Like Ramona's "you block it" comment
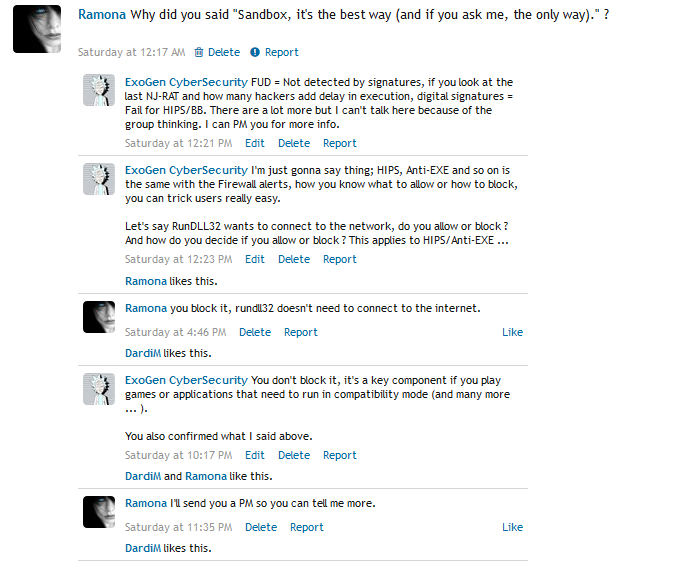 tap(512, 332)
